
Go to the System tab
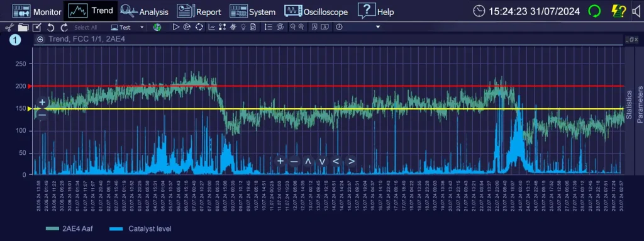[252, 11]
